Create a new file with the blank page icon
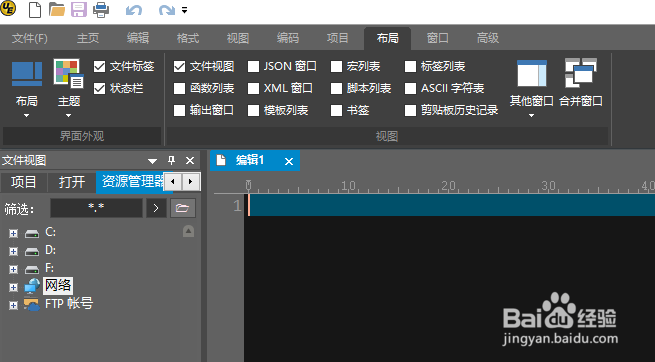 [x=35, y=10]
